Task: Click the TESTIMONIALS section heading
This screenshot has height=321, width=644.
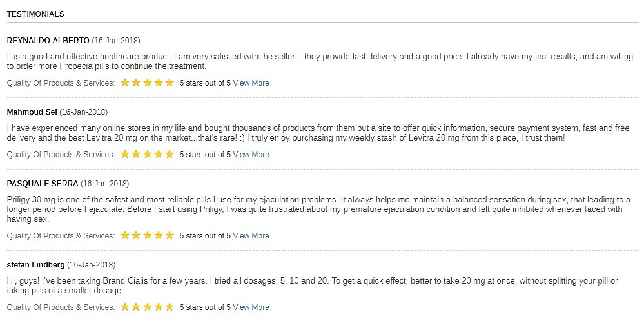Action: coord(35,14)
